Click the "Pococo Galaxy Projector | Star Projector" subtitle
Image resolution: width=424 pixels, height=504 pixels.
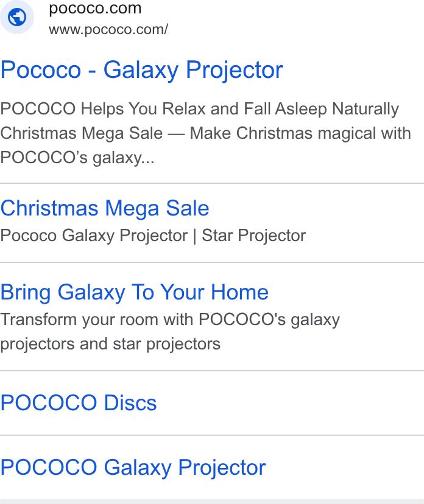(153, 236)
